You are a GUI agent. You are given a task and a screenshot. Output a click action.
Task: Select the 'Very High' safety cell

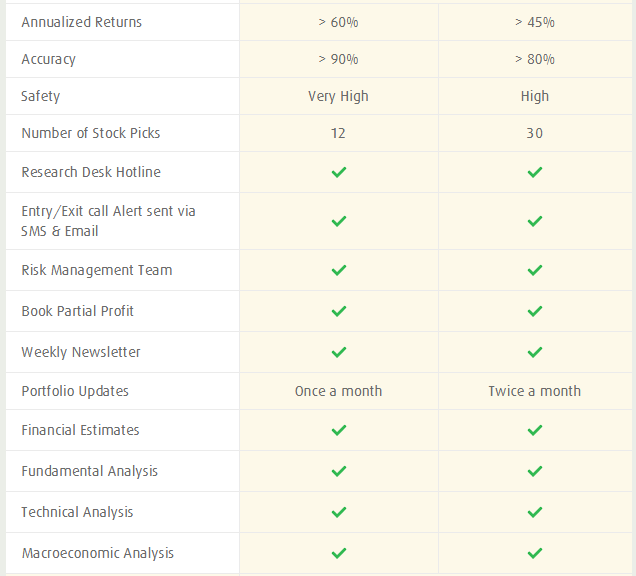point(339,96)
